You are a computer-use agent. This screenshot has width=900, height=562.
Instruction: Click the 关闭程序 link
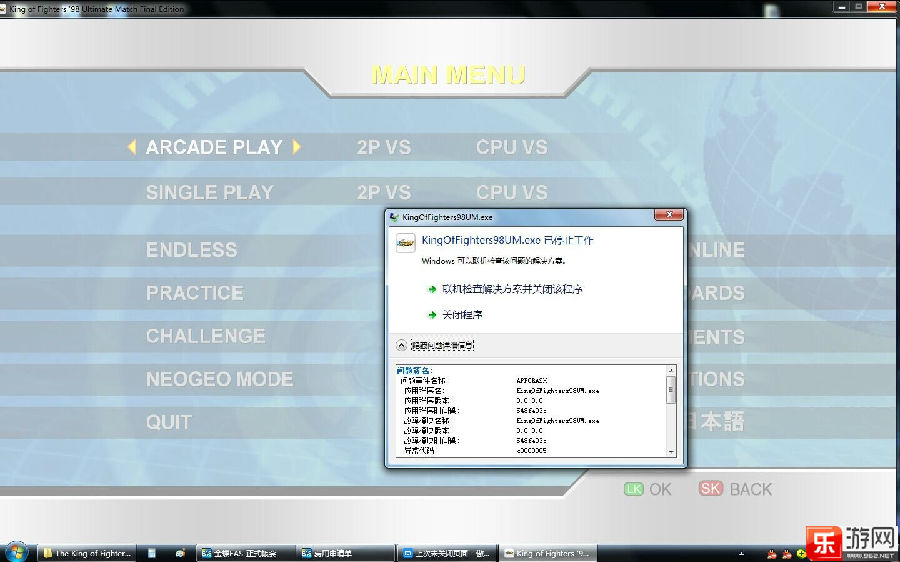coord(462,315)
